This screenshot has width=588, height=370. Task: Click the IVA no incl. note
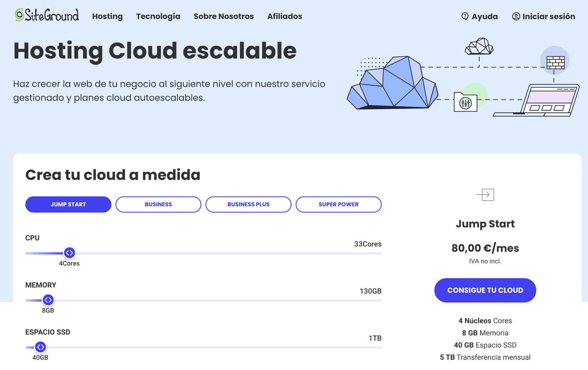click(485, 261)
